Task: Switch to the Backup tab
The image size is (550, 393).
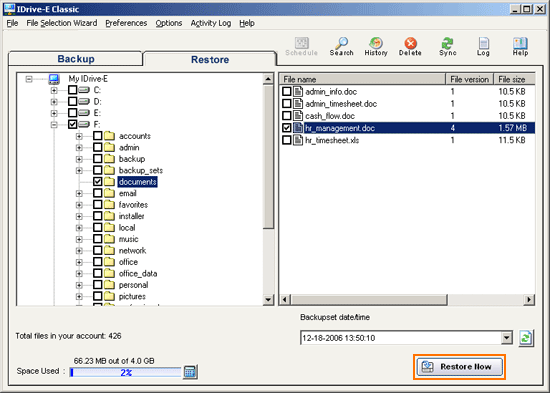Action: point(76,59)
